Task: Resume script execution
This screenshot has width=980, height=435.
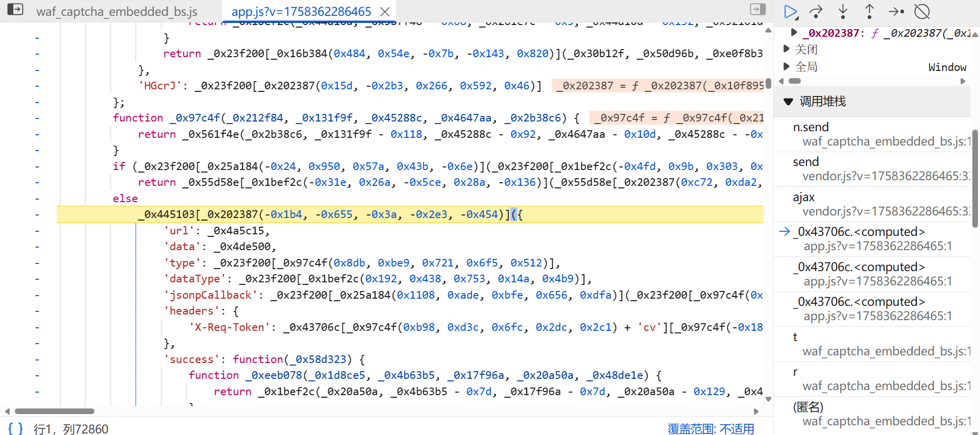Action: (x=791, y=11)
